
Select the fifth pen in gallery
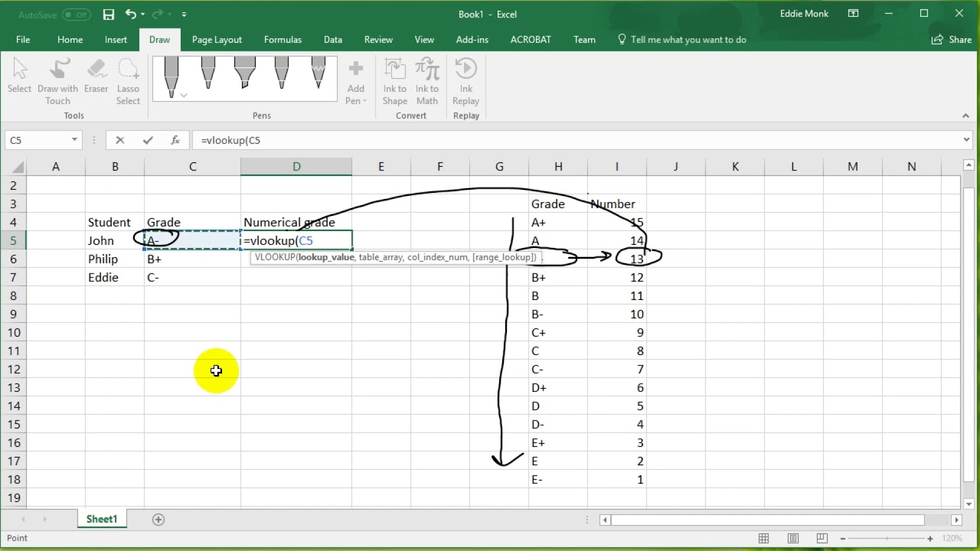318,73
